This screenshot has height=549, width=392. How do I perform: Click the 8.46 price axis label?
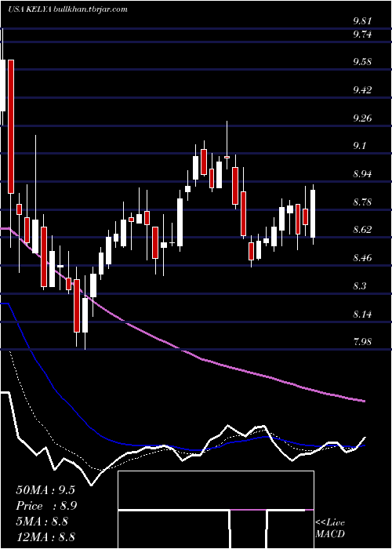[362, 258]
